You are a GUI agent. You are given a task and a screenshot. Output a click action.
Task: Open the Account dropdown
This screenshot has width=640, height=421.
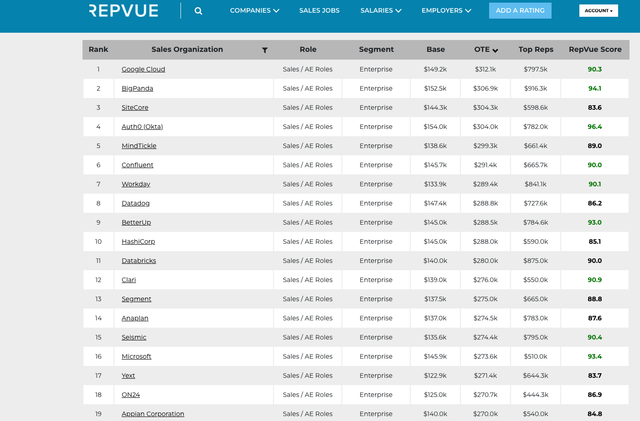(598, 11)
